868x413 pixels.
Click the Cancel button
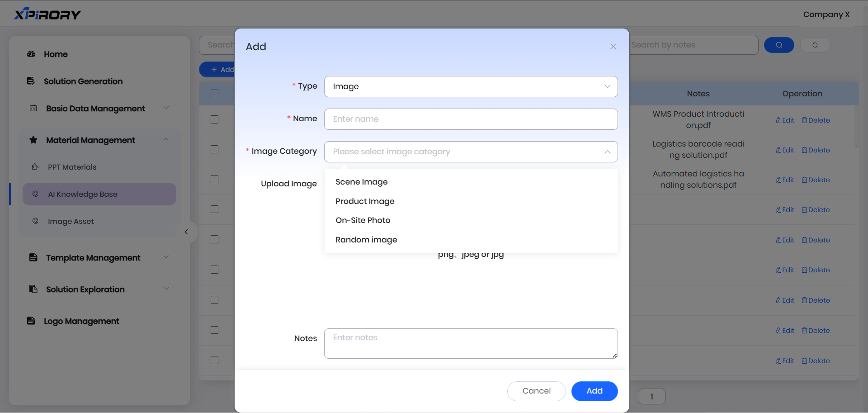coord(536,391)
